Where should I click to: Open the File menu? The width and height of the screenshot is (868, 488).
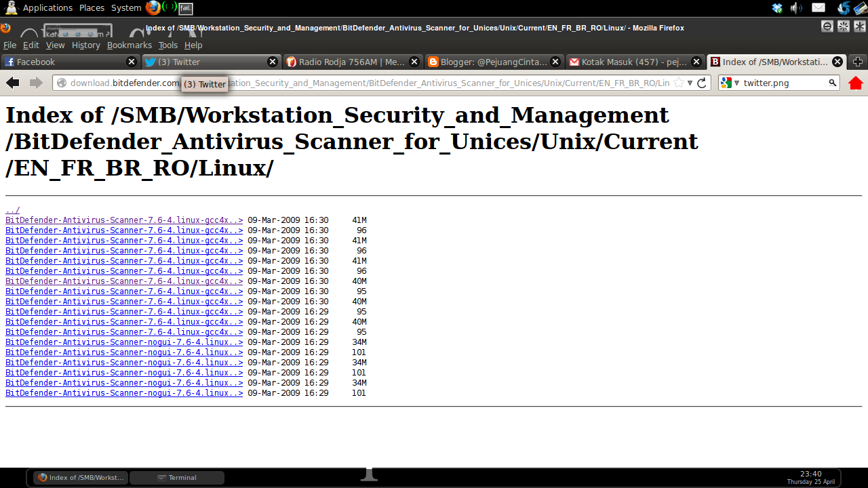point(9,45)
